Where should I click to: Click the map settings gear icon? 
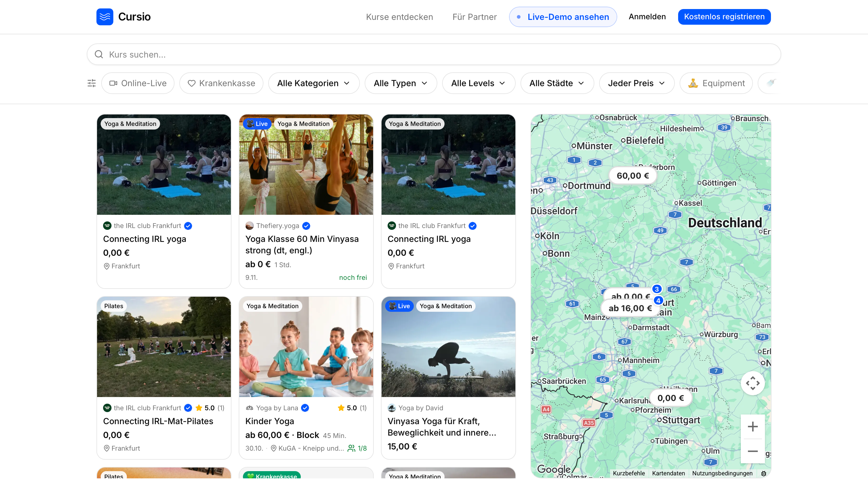(763, 473)
